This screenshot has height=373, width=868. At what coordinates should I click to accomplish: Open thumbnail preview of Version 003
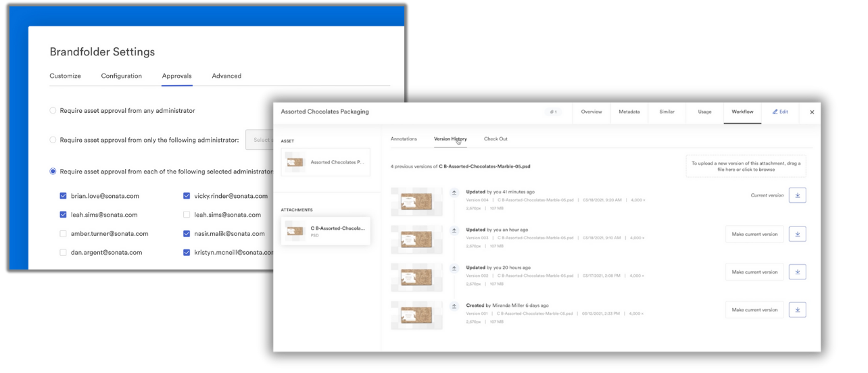click(416, 239)
